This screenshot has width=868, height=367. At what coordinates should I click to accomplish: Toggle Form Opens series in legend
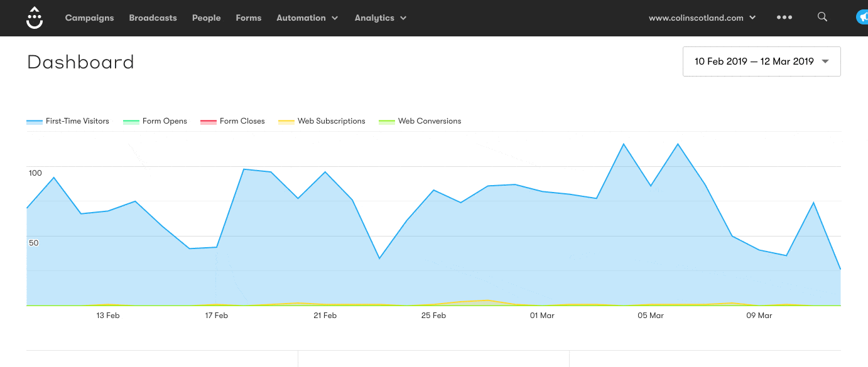tap(155, 121)
